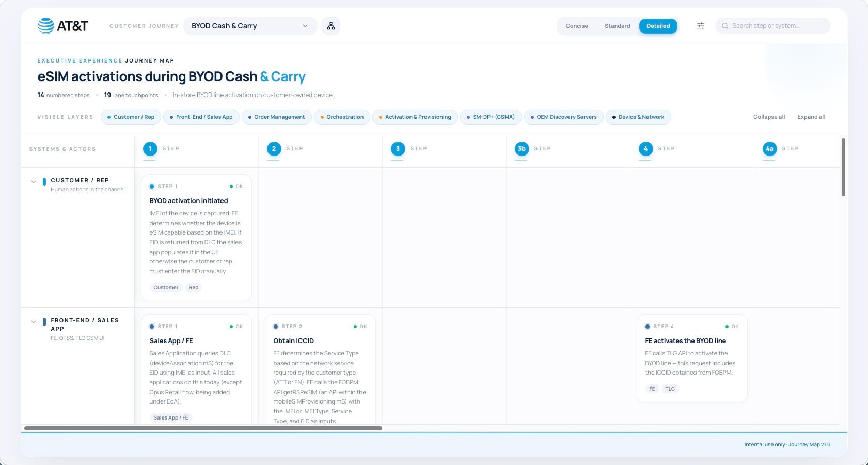The height and width of the screenshot is (465, 868).
Task: Toggle the Orchestration layer chip
Action: 342,117
